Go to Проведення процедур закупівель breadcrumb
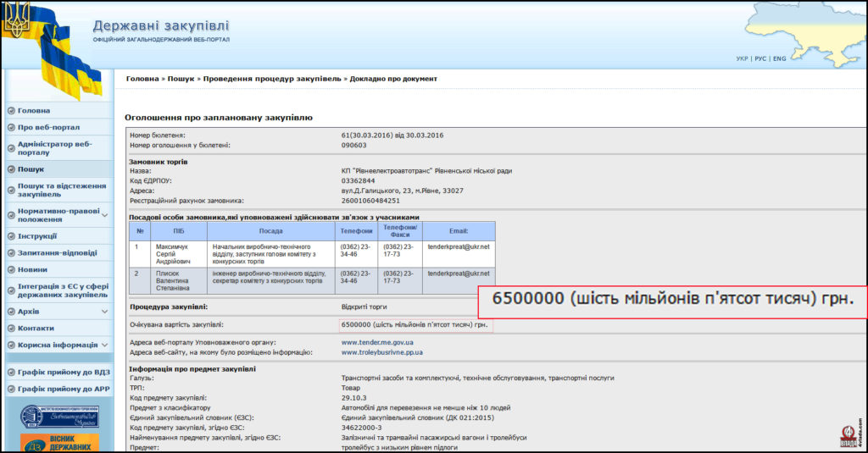The height and width of the screenshot is (453, 868). click(272, 79)
